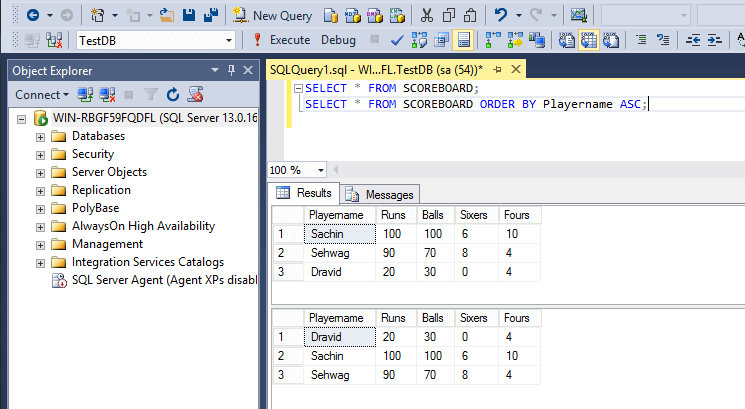Collapse the SELECT statement outline in the editor
This screenshot has width=745, height=409.
pos(298,88)
